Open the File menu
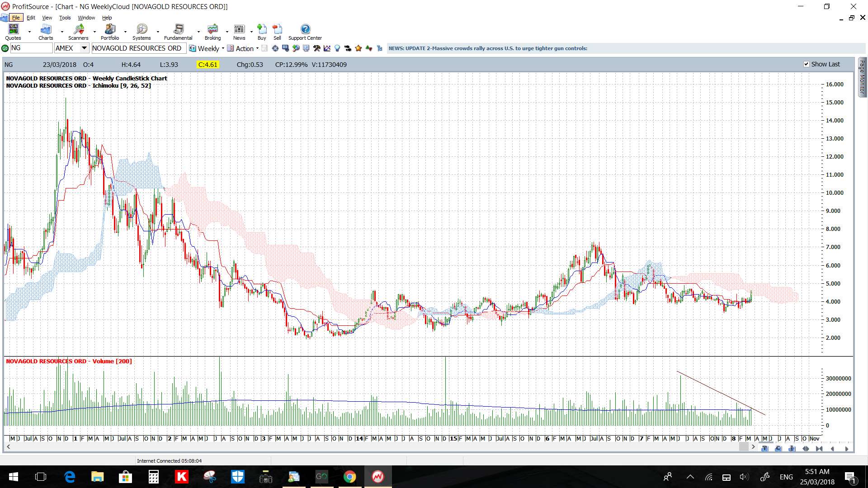The image size is (868, 488). coord(16,18)
